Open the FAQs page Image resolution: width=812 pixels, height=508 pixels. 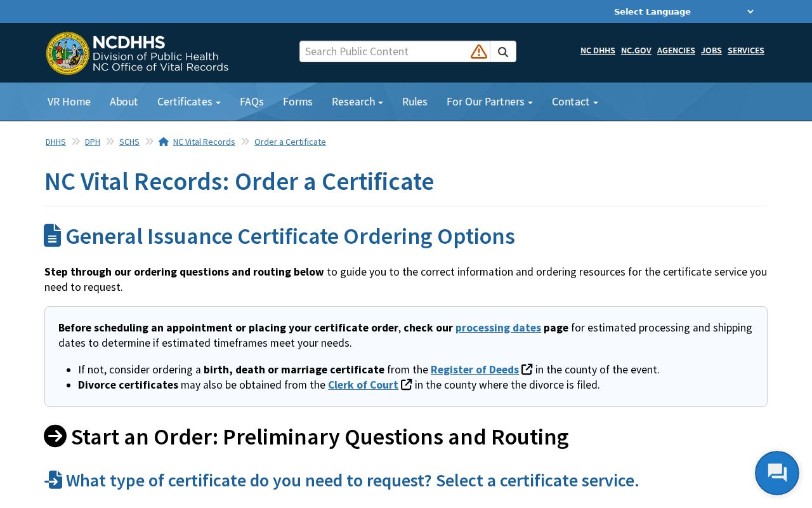[252, 102]
